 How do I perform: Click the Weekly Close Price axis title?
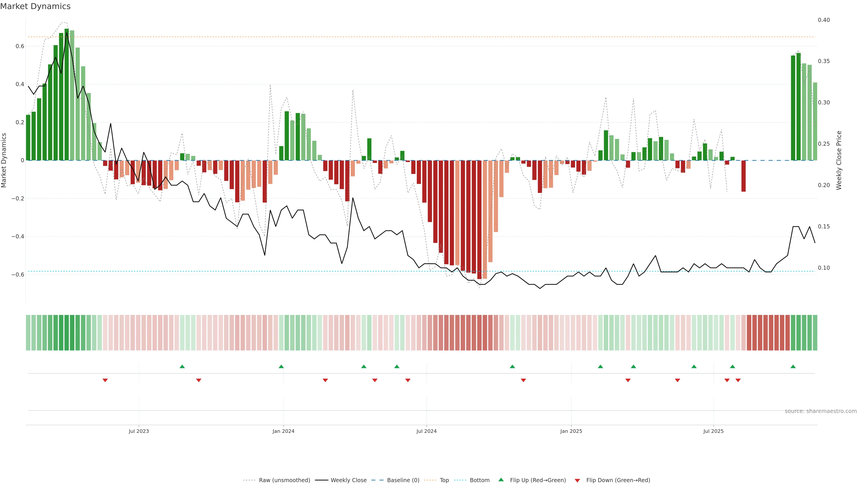pyautogui.click(x=839, y=160)
